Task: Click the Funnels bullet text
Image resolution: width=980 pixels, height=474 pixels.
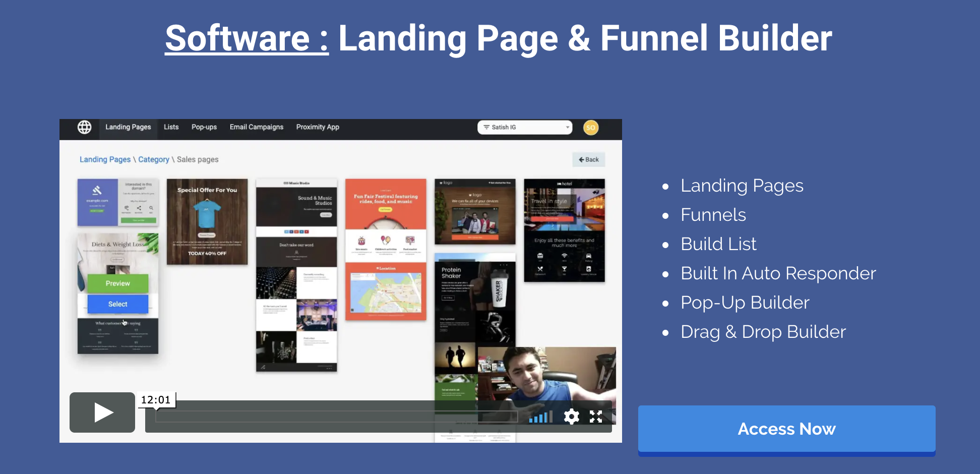Action: coord(713,215)
